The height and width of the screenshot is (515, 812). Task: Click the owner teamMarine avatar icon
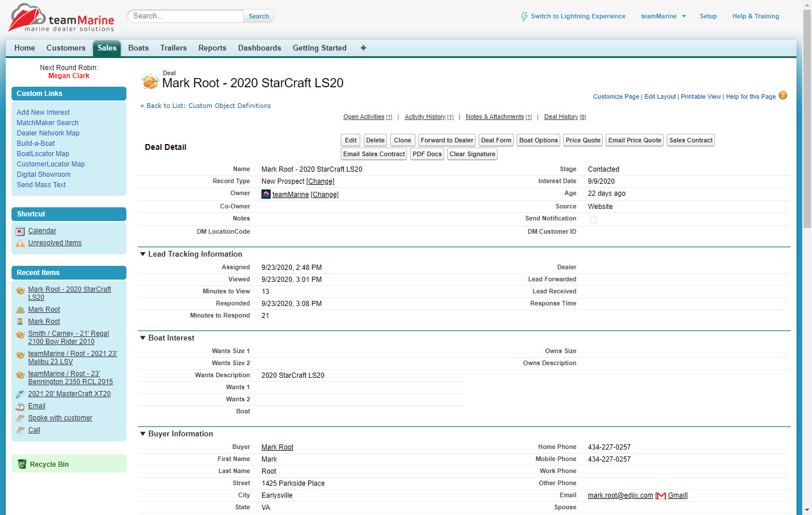pos(266,194)
